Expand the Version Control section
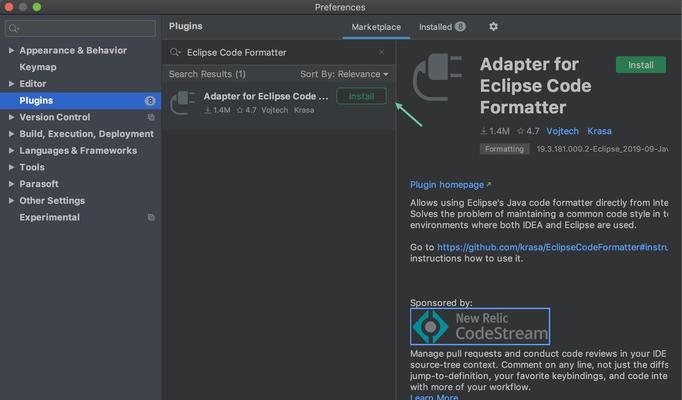Image resolution: width=682 pixels, height=400 pixels. [x=11, y=117]
